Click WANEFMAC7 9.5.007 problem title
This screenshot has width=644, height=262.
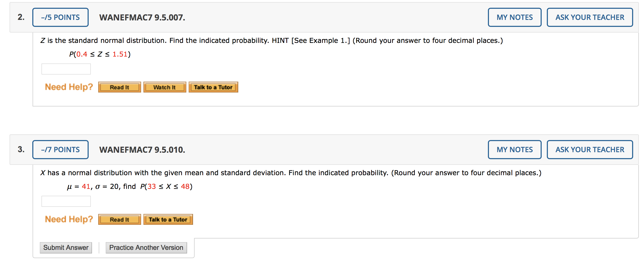click(142, 18)
